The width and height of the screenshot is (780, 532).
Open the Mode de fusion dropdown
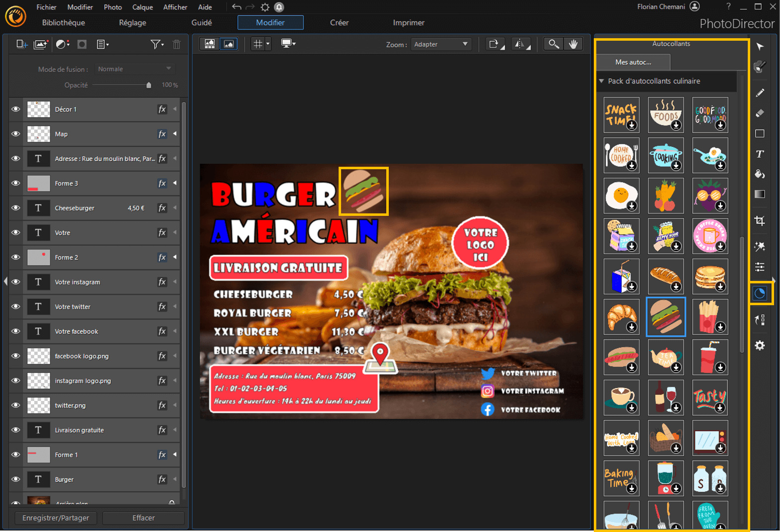pyautogui.click(x=135, y=69)
